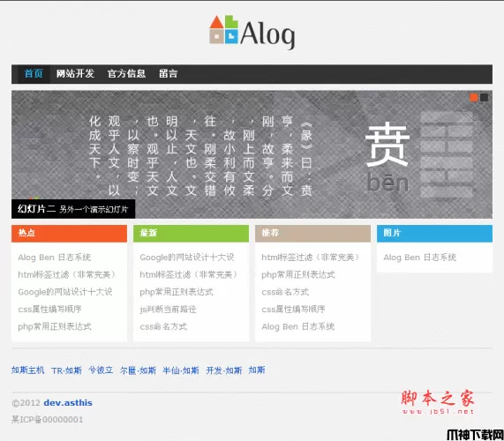Visit the TR·如斯 friend link
The width and height of the screenshot is (504, 441).
tap(66, 370)
